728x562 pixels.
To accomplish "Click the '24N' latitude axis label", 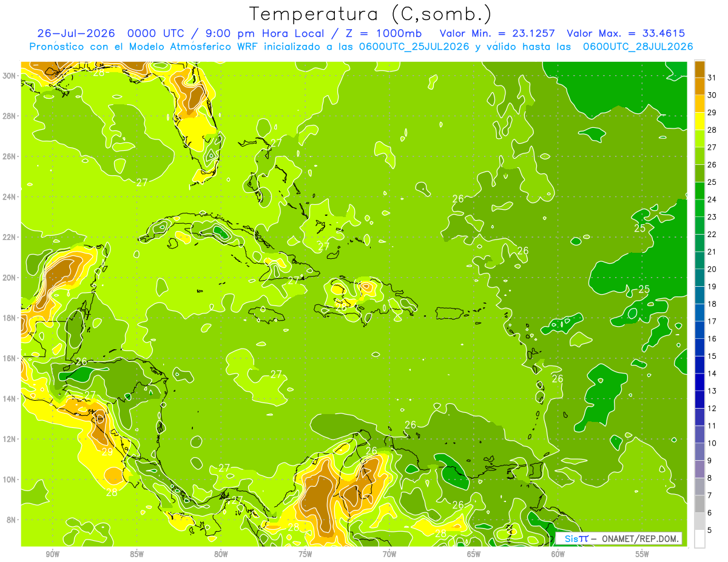I will pos(9,197).
